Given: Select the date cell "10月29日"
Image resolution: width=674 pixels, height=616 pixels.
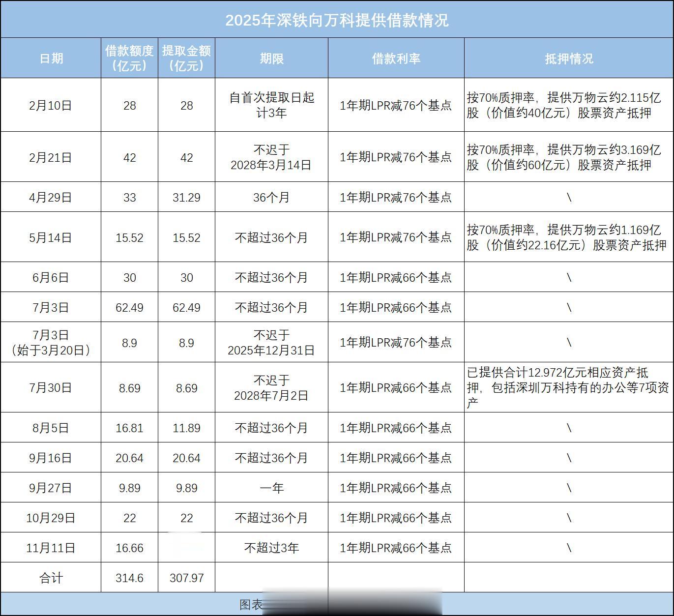Looking at the screenshot, I should point(51,518).
